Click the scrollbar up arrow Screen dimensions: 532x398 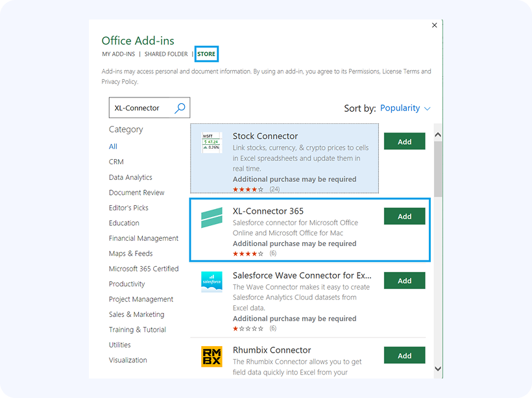[438, 135]
